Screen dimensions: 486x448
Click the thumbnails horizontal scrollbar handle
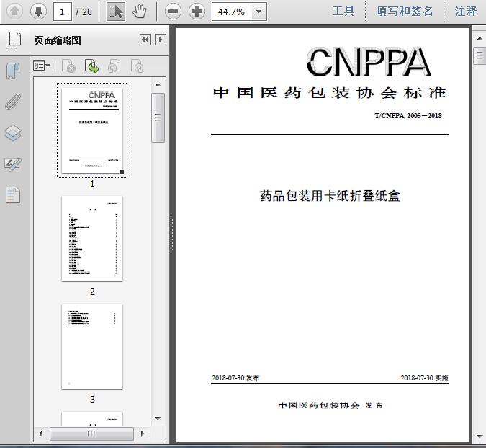tap(91, 434)
